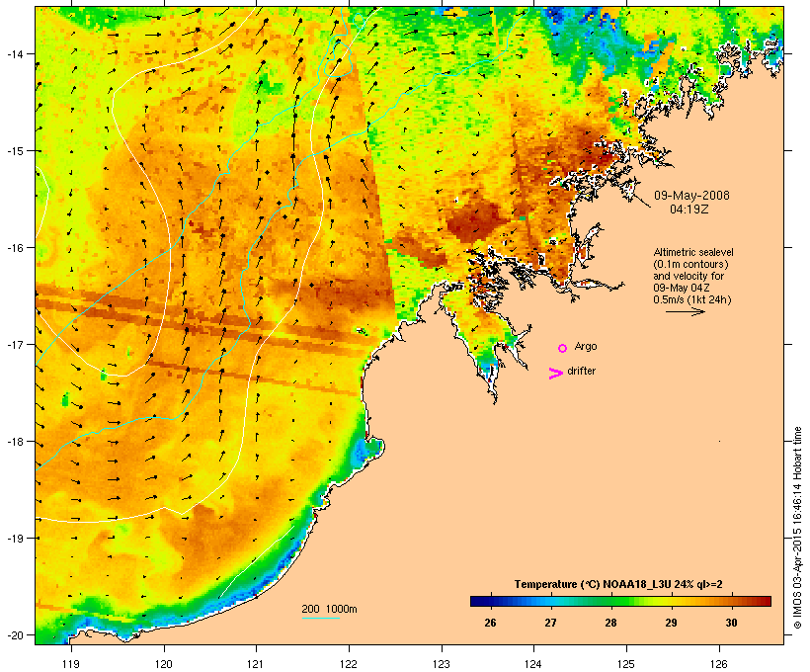Click the temperature colorbar gradient
The width and height of the screenshot is (810, 672).
(x=620, y=601)
